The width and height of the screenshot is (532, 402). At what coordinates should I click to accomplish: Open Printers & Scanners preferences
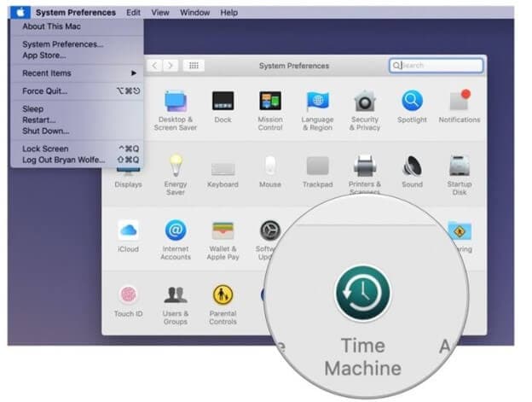pyautogui.click(x=365, y=174)
